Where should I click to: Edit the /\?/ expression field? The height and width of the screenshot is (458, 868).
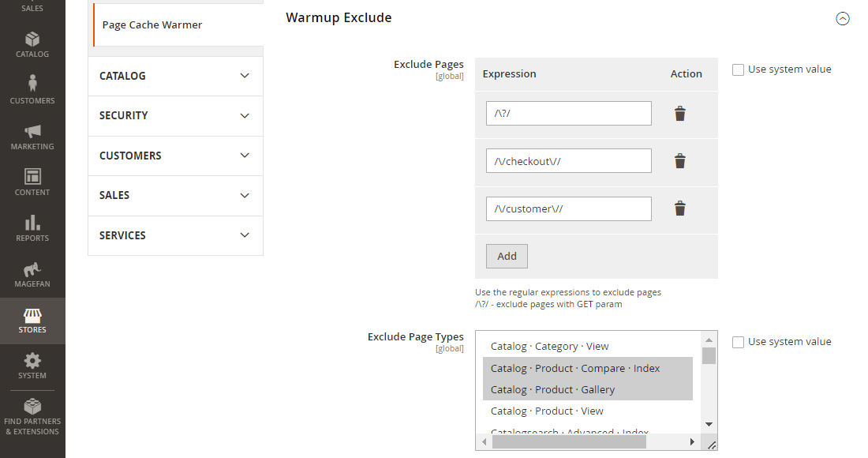click(x=568, y=114)
